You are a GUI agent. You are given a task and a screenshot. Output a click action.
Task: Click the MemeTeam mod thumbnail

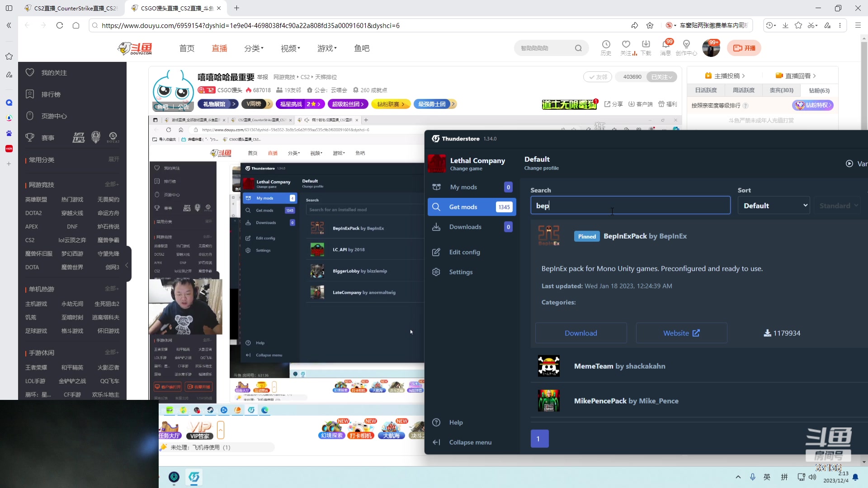(549, 366)
